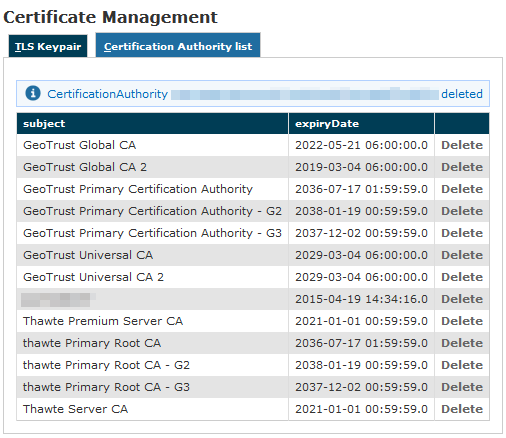Delete GeoTrust Primary Certification Authority - G2
506x438 pixels.
462,211
